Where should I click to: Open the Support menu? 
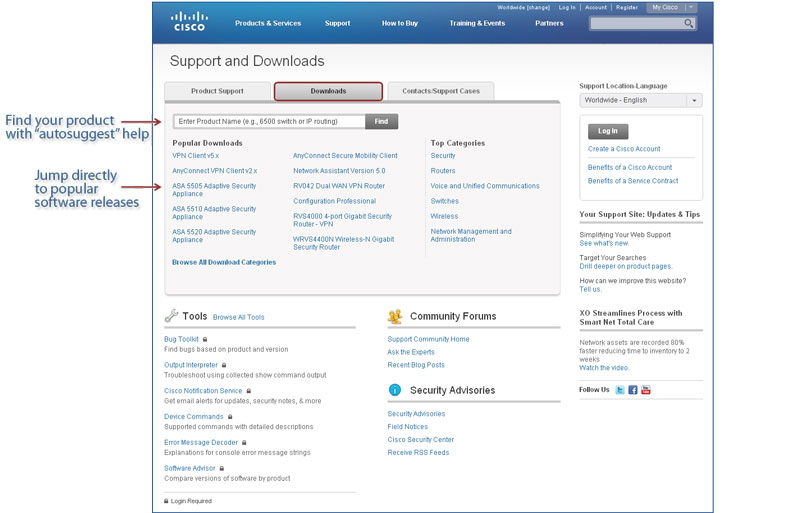click(x=337, y=23)
